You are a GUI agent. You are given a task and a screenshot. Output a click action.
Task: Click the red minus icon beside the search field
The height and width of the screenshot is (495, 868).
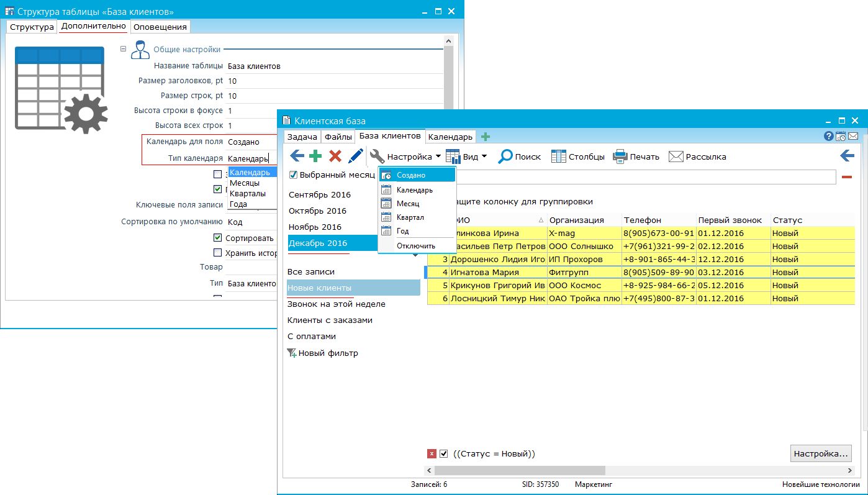coord(847,178)
